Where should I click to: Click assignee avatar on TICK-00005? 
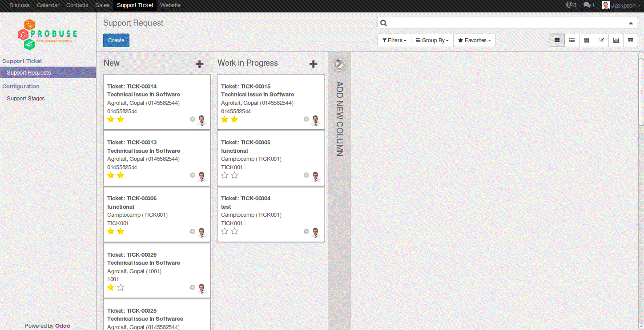click(316, 176)
